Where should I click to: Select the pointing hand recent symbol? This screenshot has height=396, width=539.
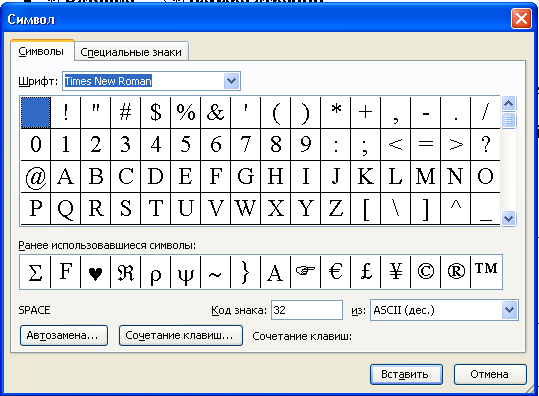pyautogui.click(x=305, y=272)
